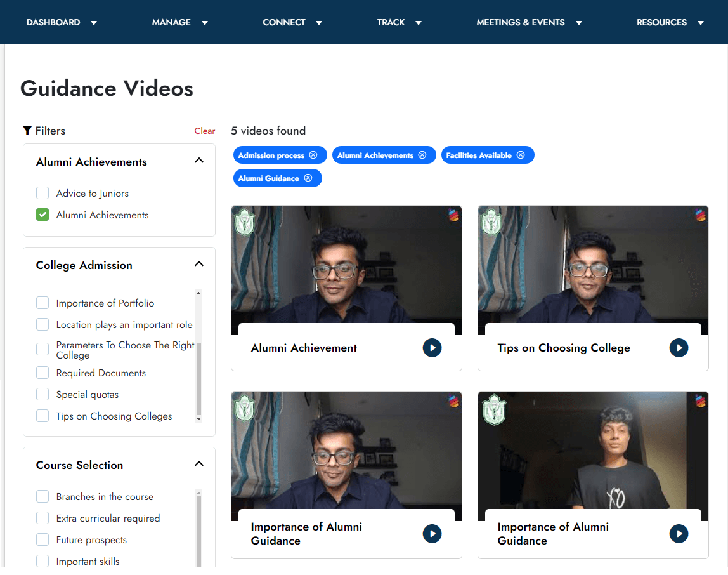Remove the Alumni Achievements filter chip
The height and width of the screenshot is (575, 728).
click(x=422, y=155)
